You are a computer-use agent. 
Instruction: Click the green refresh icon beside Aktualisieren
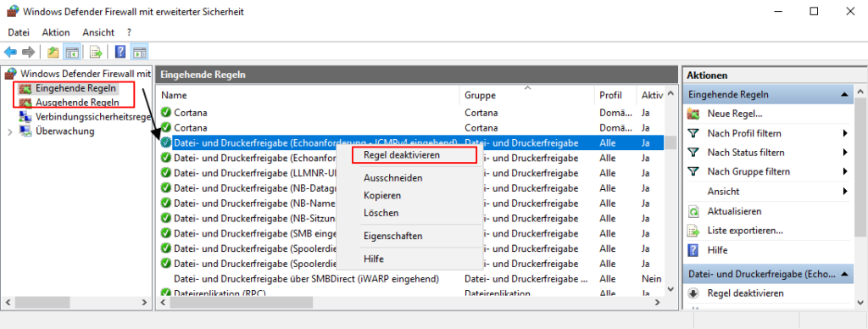click(693, 211)
